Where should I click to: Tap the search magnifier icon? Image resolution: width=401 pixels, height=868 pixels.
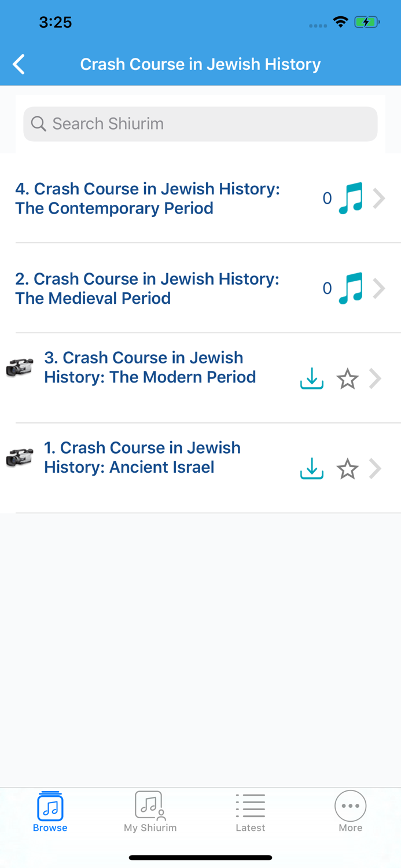38,123
